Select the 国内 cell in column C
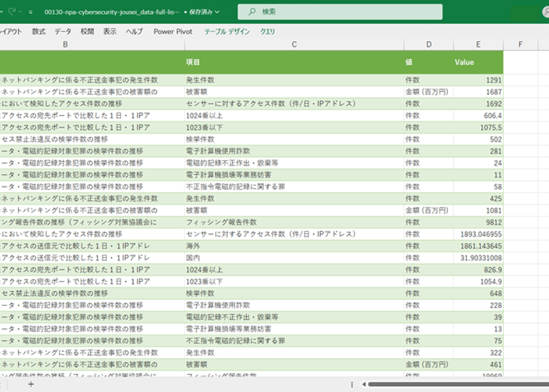This screenshot has width=549, height=392. click(x=294, y=258)
